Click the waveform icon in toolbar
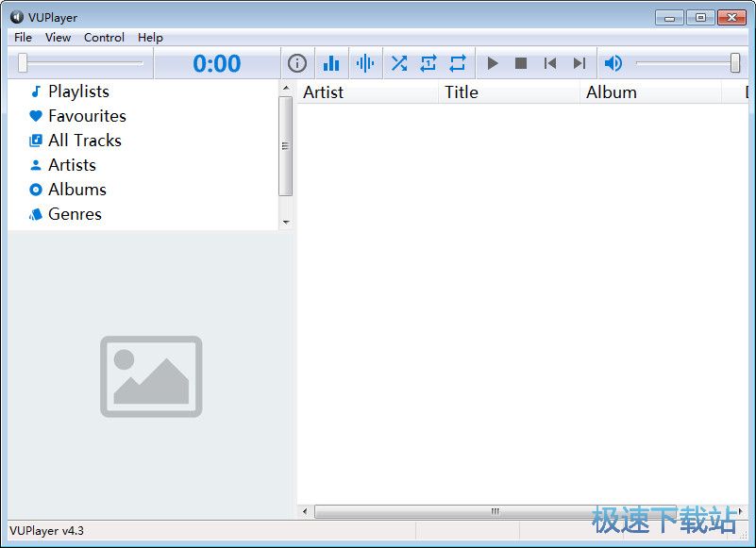Viewport: 756px width, 548px height. click(365, 63)
